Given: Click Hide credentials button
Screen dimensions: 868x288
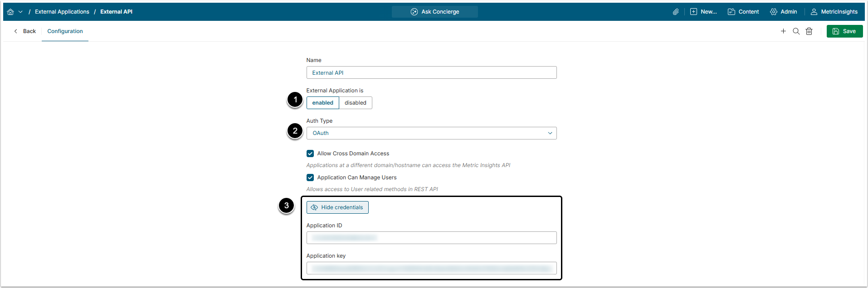Looking at the screenshot, I should tap(337, 207).
